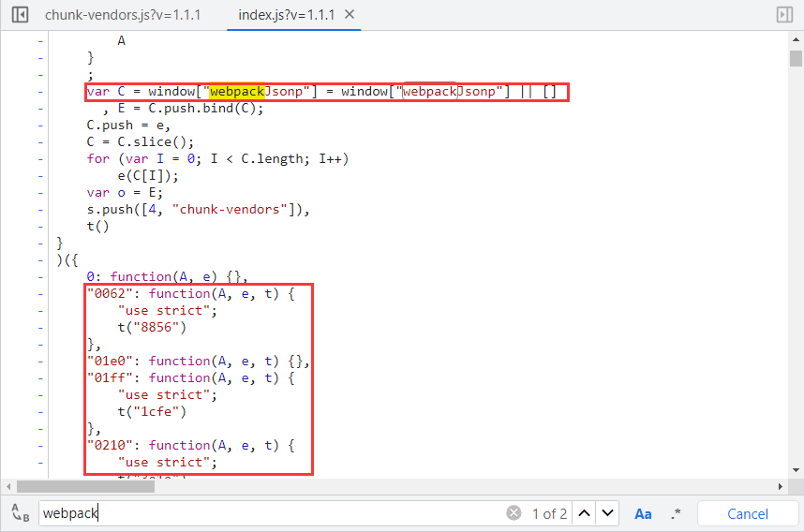Click the horizontal scrollbar right arrow
Image resolution: width=804 pixels, height=532 pixels.
780,486
